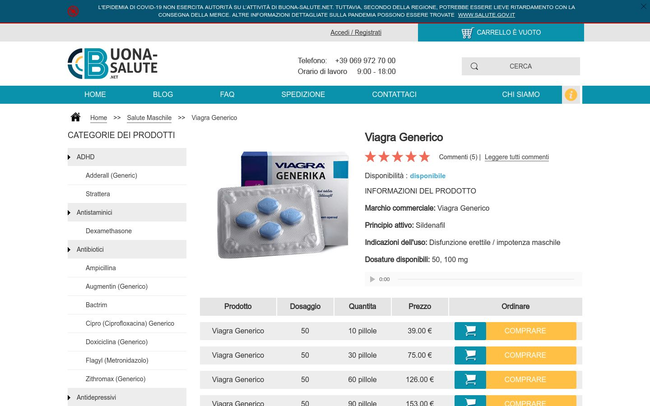This screenshot has height=406, width=650.
Task: Play the product audio clip
Action: [372, 279]
